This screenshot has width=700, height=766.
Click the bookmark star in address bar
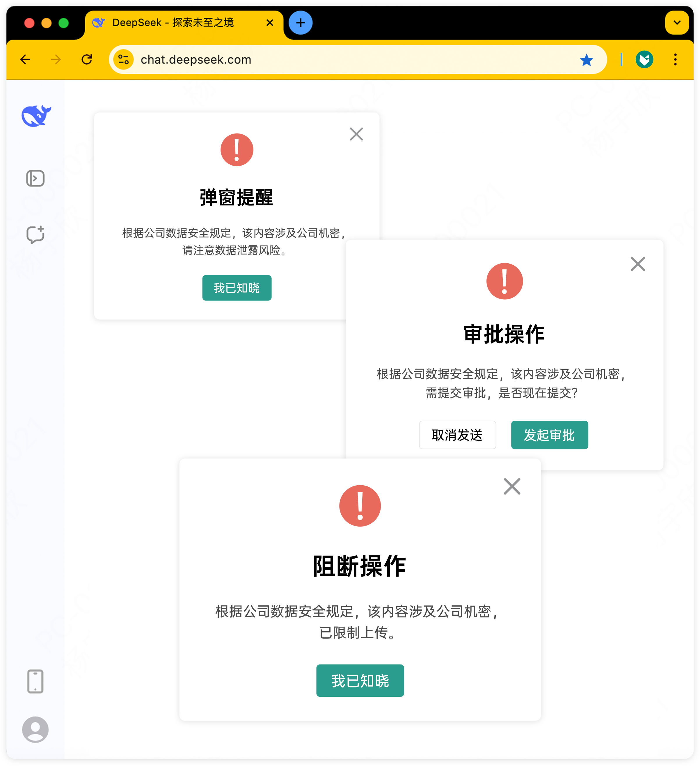[x=586, y=60]
